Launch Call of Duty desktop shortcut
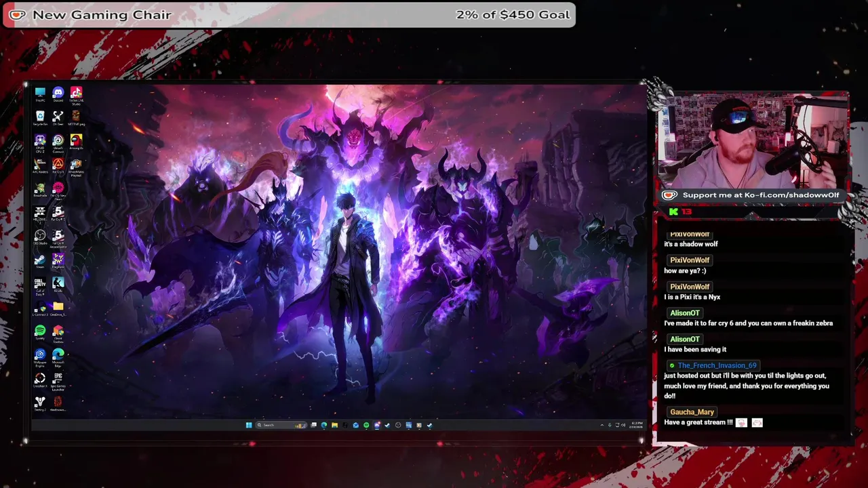This screenshot has width=868, height=488. tap(40, 287)
